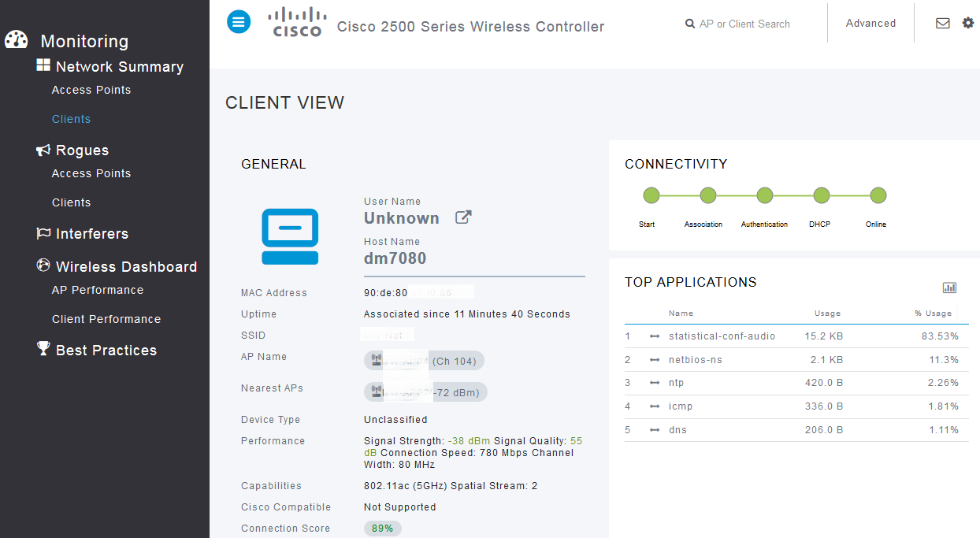Viewport: 980px width, 538px height.
Task: Open the mail envelope icon
Action: point(942,23)
